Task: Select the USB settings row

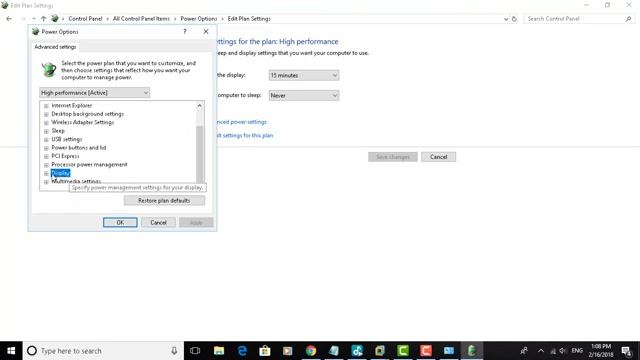Action: click(x=67, y=139)
